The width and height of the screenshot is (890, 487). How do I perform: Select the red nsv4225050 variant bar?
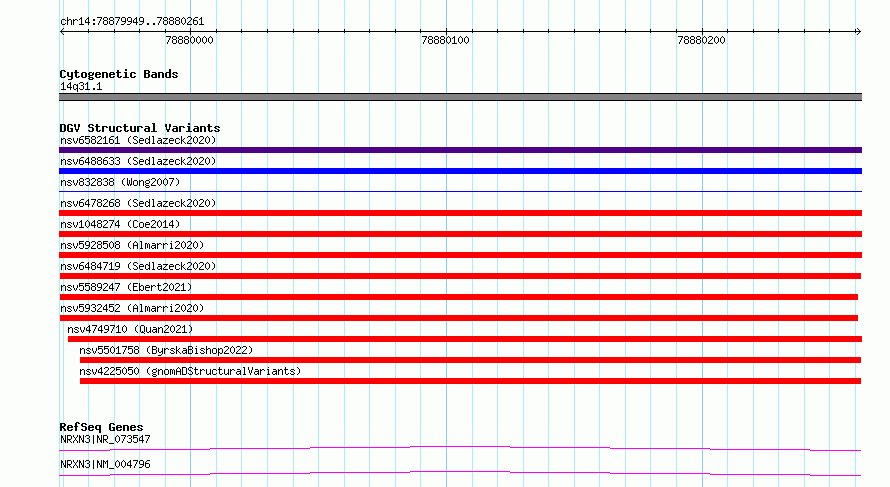tap(471, 381)
